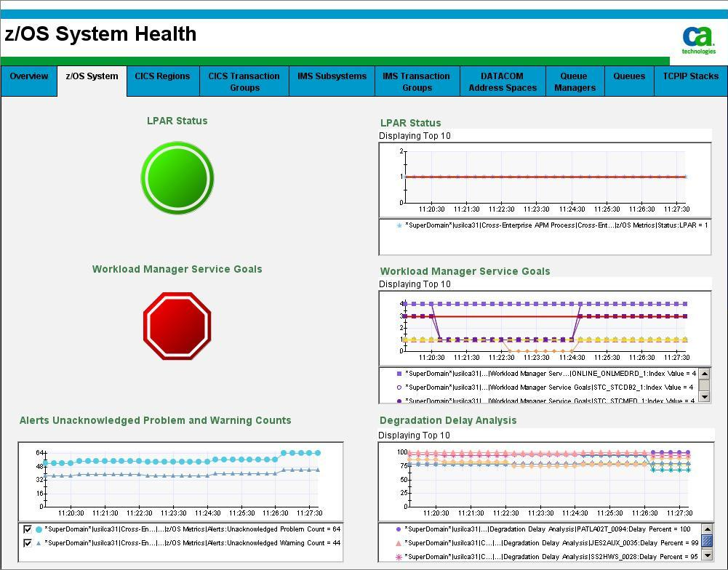Select SS2HWS_0028 Delay Percent legend entry
This screenshot has height=570, width=728.
click(551, 556)
